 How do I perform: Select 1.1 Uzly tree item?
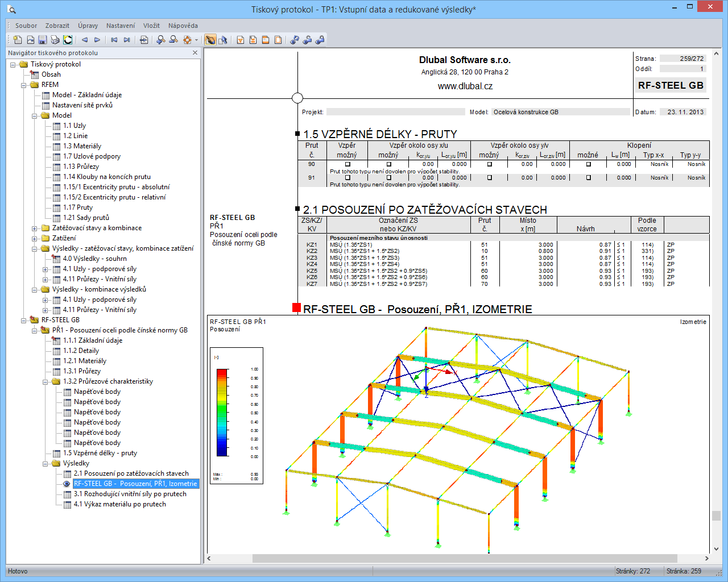coord(75,126)
